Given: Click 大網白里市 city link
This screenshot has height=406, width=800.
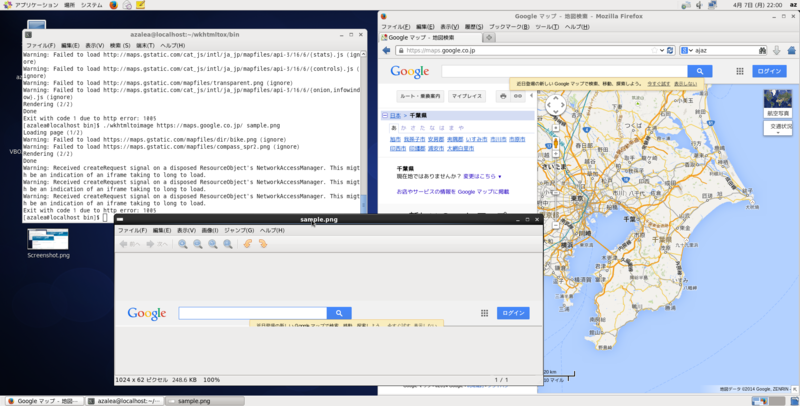Looking at the screenshot, I should (x=460, y=148).
